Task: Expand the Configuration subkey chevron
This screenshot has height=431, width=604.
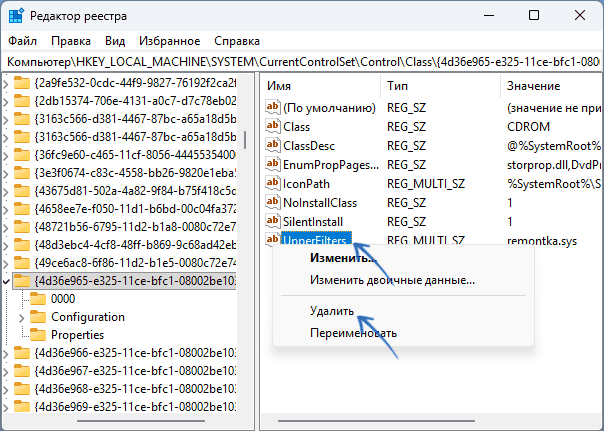Action: pyautogui.click(x=22, y=318)
